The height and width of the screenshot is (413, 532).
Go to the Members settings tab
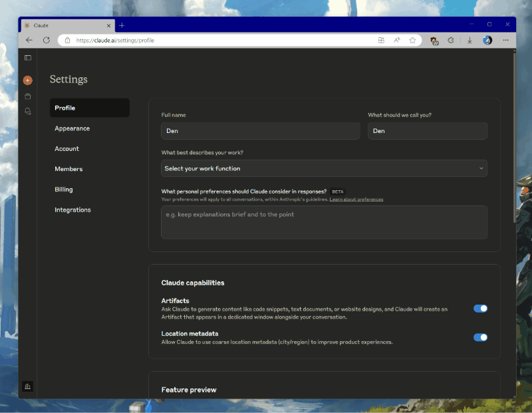point(68,169)
